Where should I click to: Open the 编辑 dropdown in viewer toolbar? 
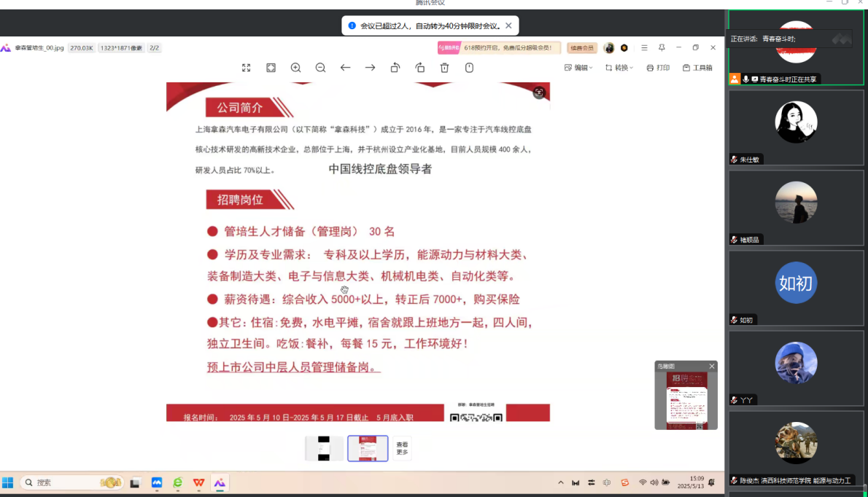pyautogui.click(x=578, y=68)
